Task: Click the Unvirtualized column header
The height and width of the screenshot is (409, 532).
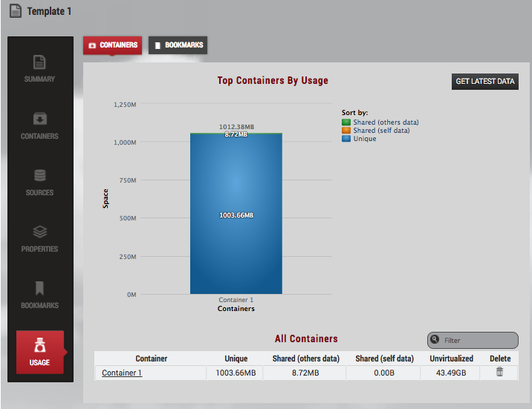Action: pos(451,359)
